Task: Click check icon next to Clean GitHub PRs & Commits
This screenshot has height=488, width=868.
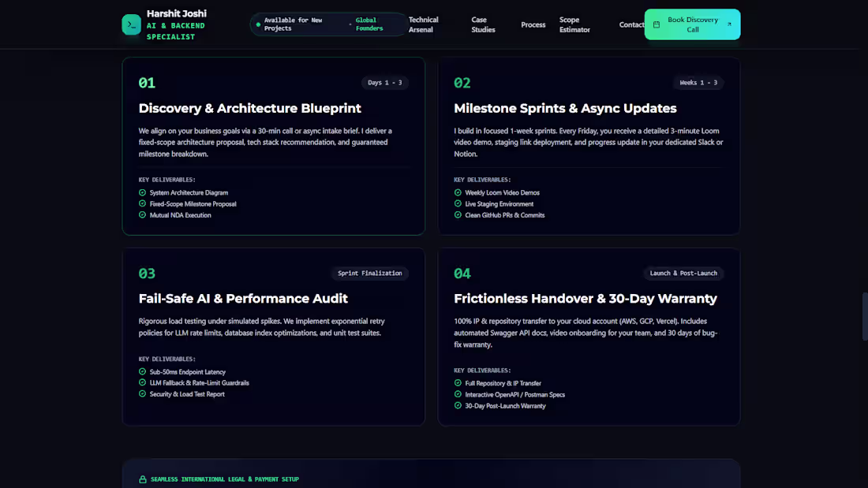Action: point(458,214)
